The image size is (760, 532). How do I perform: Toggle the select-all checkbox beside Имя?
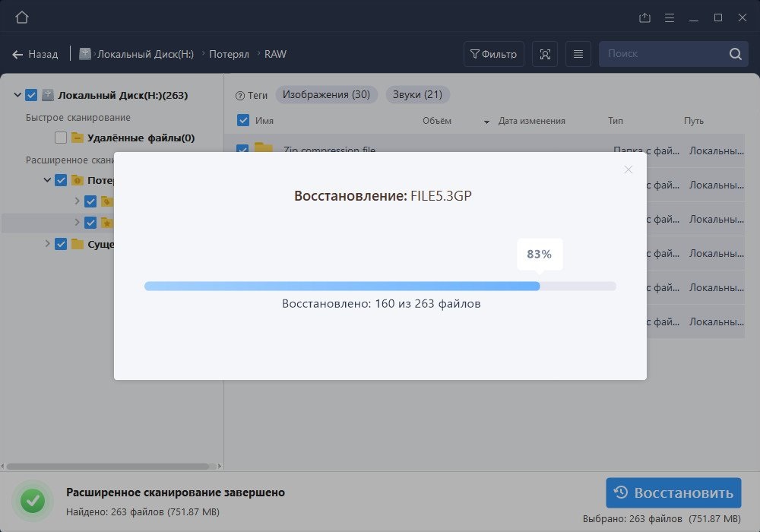(243, 120)
